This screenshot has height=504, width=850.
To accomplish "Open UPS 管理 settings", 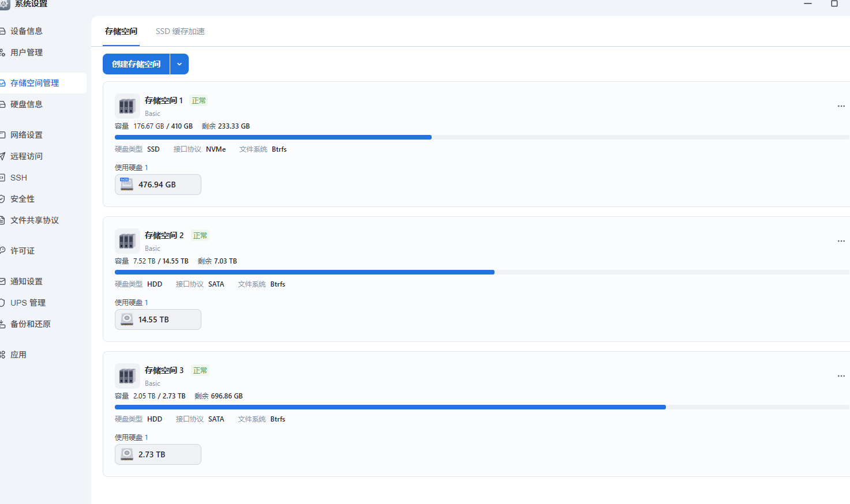I will (28, 303).
